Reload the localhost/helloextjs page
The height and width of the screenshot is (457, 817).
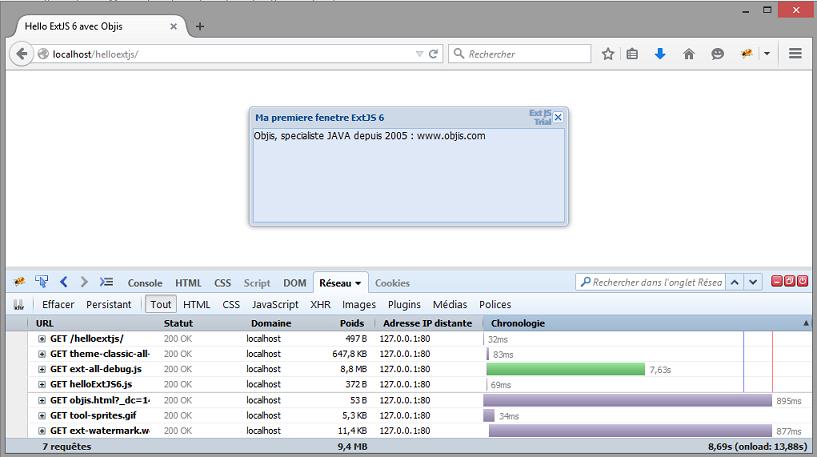pyautogui.click(x=433, y=54)
